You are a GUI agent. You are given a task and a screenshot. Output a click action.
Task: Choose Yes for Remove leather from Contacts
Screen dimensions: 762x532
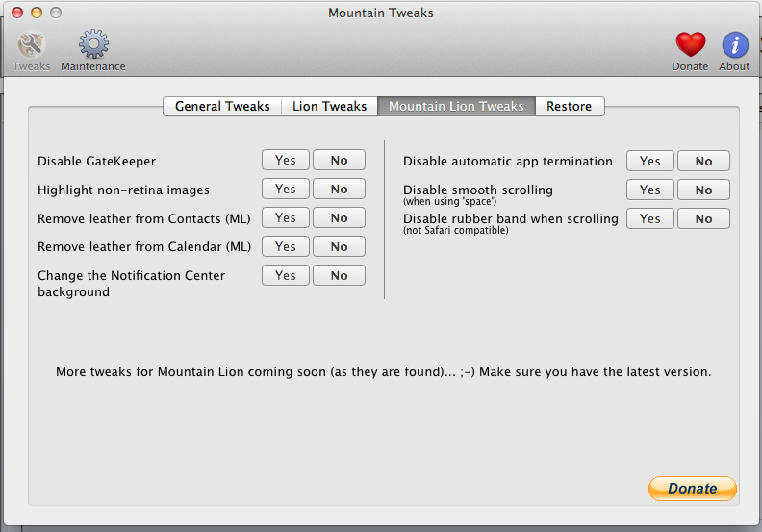pyautogui.click(x=285, y=217)
